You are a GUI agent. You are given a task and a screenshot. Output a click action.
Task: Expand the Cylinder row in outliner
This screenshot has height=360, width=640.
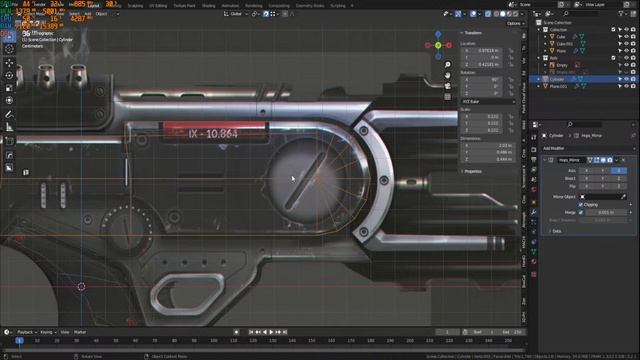538,79
